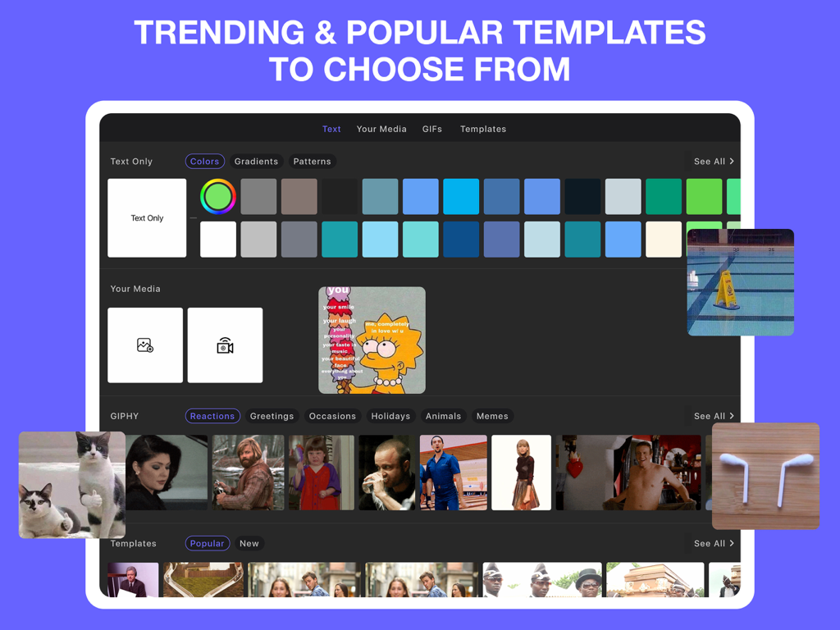This screenshot has height=630, width=840.
Task: Filter GIPHY results to Animals
Action: coord(443,416)
